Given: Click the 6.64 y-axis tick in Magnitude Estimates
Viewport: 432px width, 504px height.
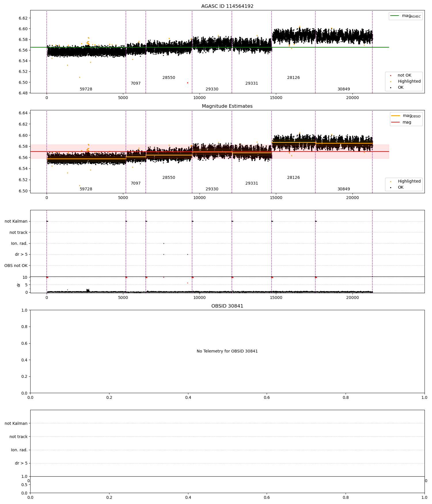Looking at the screenshot, I should click(x=23, y=113).
